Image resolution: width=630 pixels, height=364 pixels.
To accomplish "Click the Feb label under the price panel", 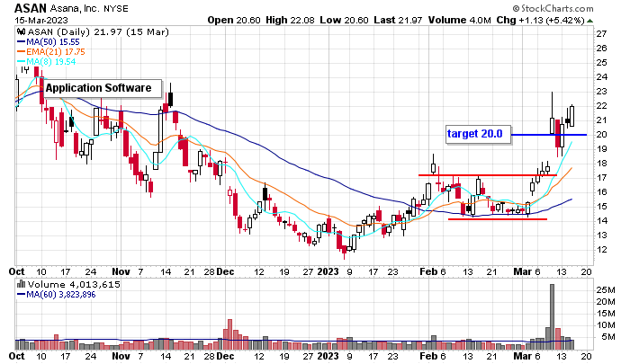I will [x=428, y=271].
